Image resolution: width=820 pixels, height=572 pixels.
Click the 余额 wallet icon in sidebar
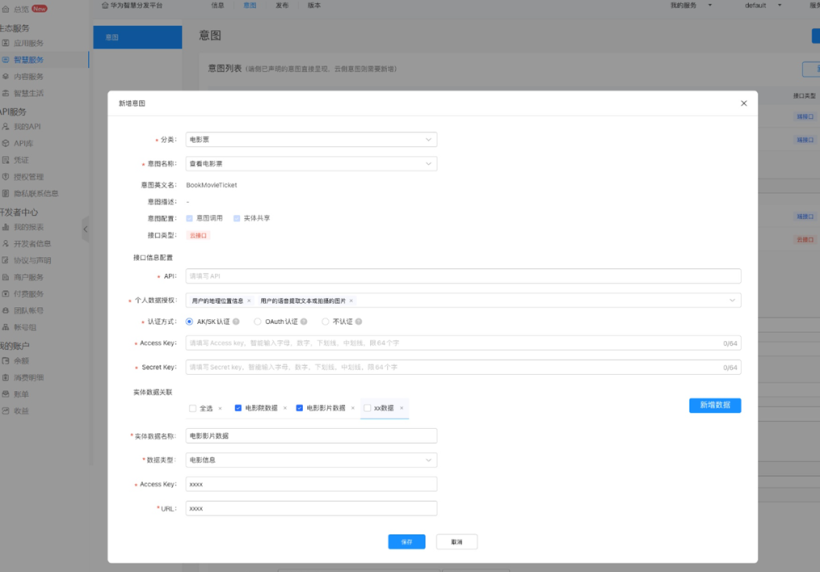click(x=6, y=361)
